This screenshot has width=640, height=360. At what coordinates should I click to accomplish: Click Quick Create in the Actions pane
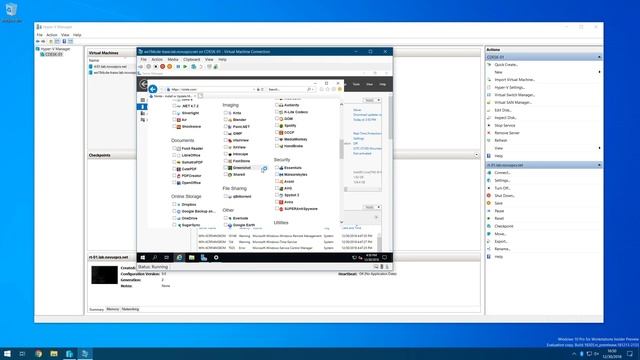coord(506,64)
